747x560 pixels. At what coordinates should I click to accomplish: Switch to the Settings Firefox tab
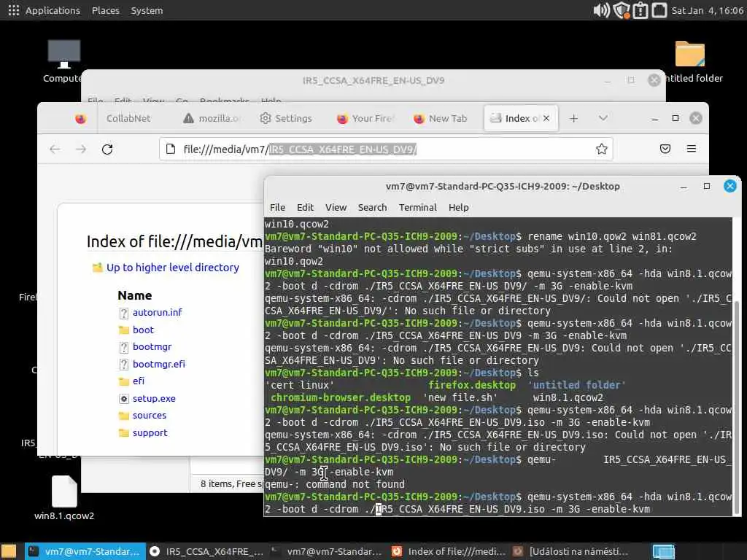[286, 118]
